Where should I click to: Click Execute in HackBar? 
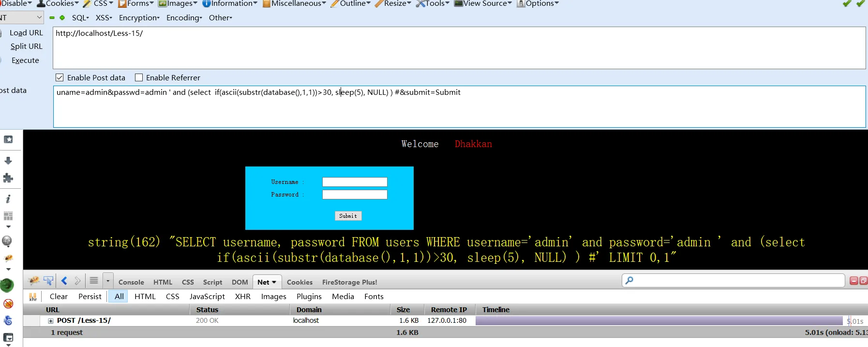coord(25,60)
